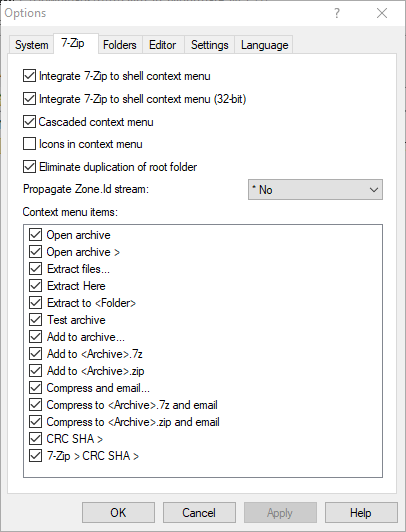This screenshot has height=532, width=406.
Task: Toggle Add to <Archive>.zip checkbox
Action: pyautogui.click(x=35, y=370)
